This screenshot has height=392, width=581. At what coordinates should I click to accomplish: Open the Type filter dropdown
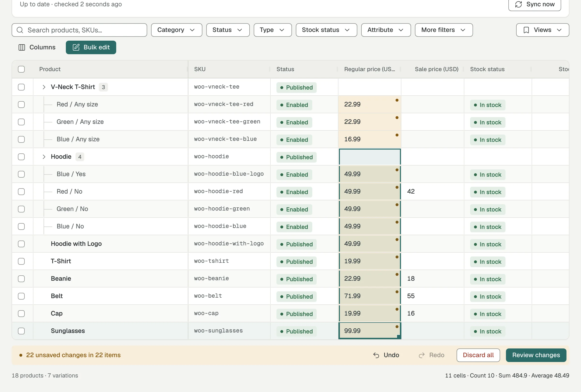273,30
